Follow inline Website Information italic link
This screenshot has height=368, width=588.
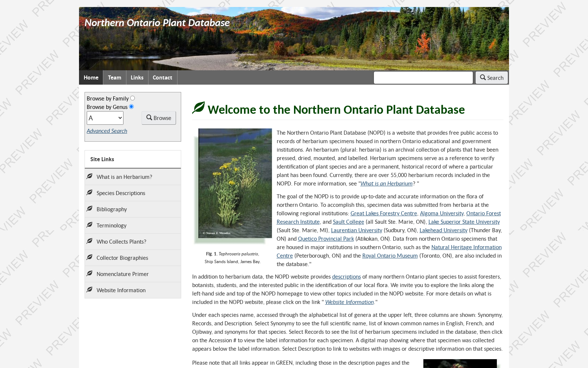[349, 302]
